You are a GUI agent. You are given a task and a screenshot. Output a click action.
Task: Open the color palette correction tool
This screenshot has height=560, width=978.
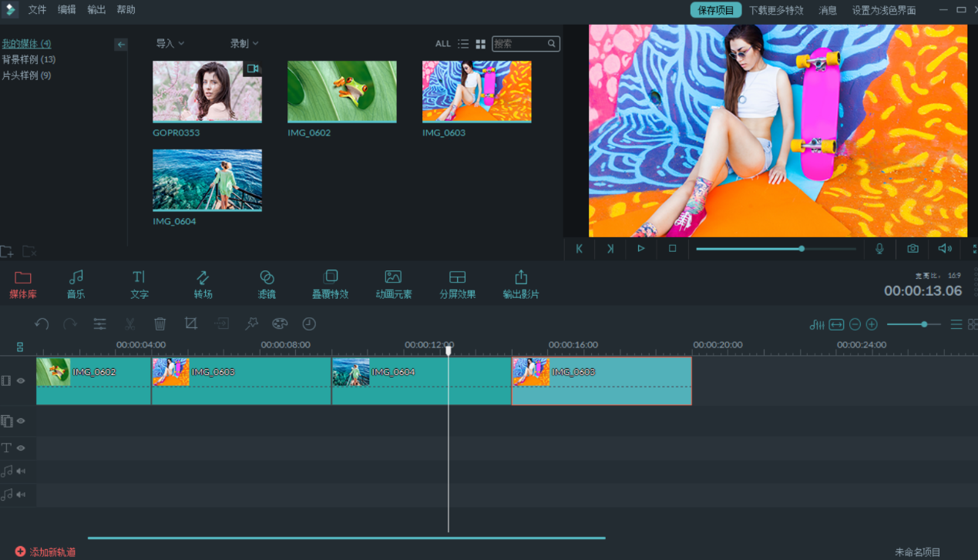[x=280, y=324]
